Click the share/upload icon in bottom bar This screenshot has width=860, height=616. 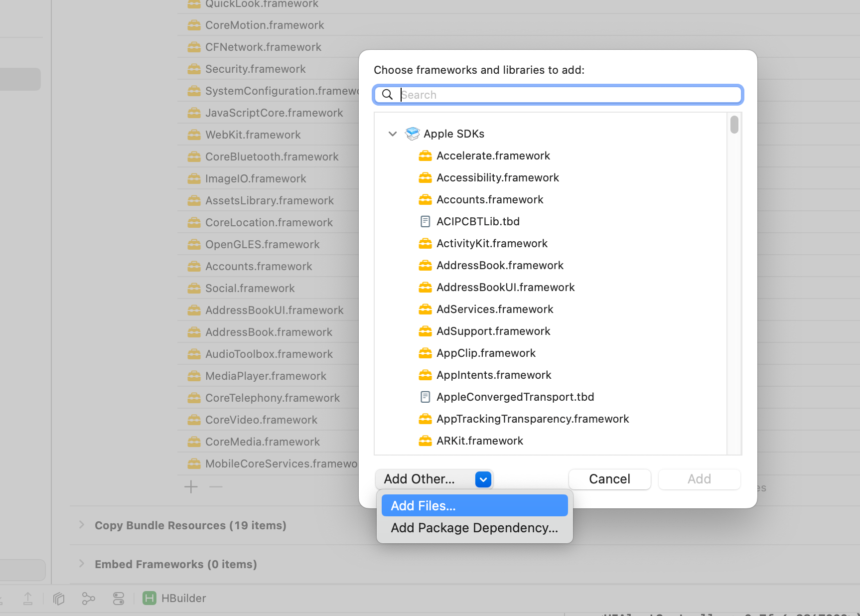pyautogui.click(x=28, y=598)
